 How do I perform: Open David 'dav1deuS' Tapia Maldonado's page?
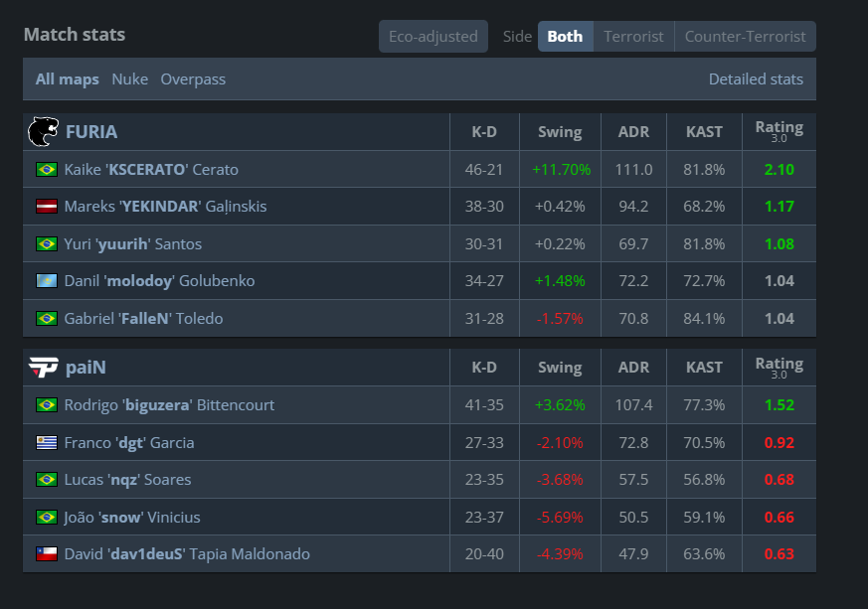pos(187,553)
